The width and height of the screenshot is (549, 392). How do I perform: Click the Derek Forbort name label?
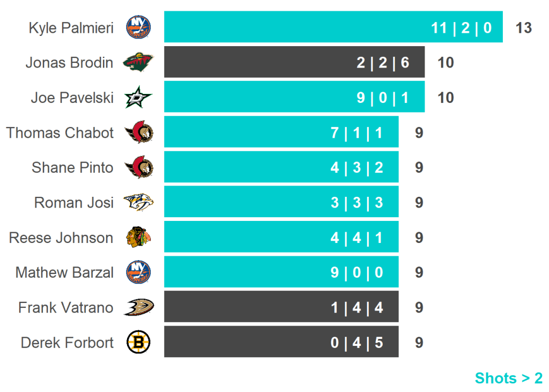[x=67, y=342]
